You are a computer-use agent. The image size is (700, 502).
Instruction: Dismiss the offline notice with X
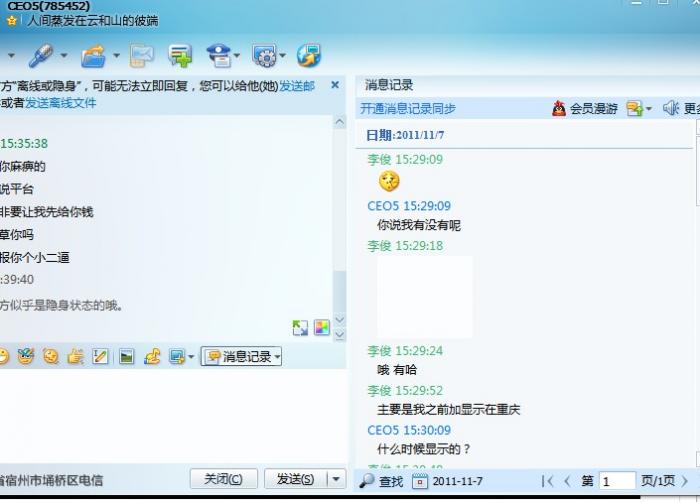335,85
